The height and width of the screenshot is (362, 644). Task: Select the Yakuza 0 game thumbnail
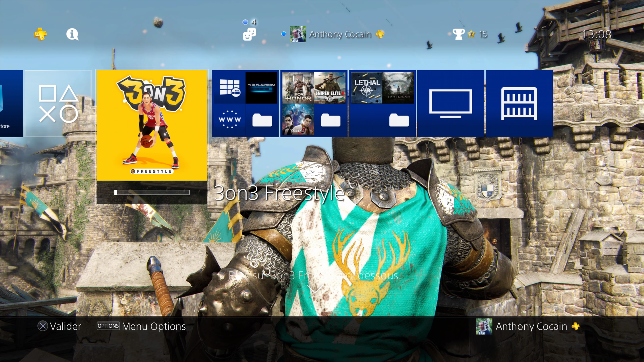pos(298,119)
